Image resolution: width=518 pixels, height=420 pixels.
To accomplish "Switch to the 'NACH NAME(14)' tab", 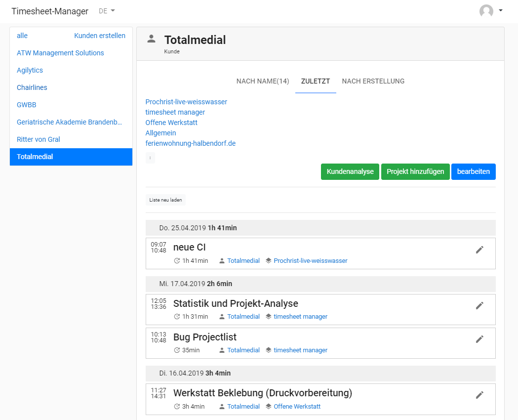I will click(x=263, y=82).
